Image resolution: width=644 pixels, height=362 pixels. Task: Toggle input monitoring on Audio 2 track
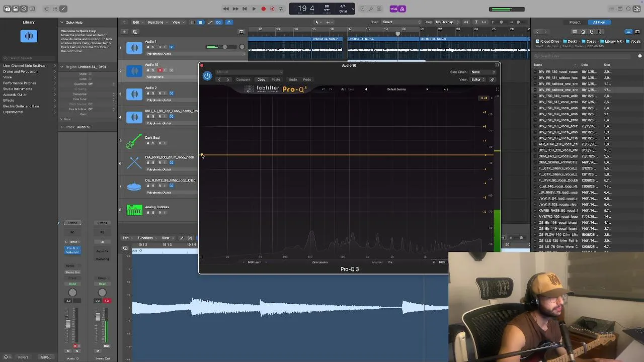[x=166, y=93]
